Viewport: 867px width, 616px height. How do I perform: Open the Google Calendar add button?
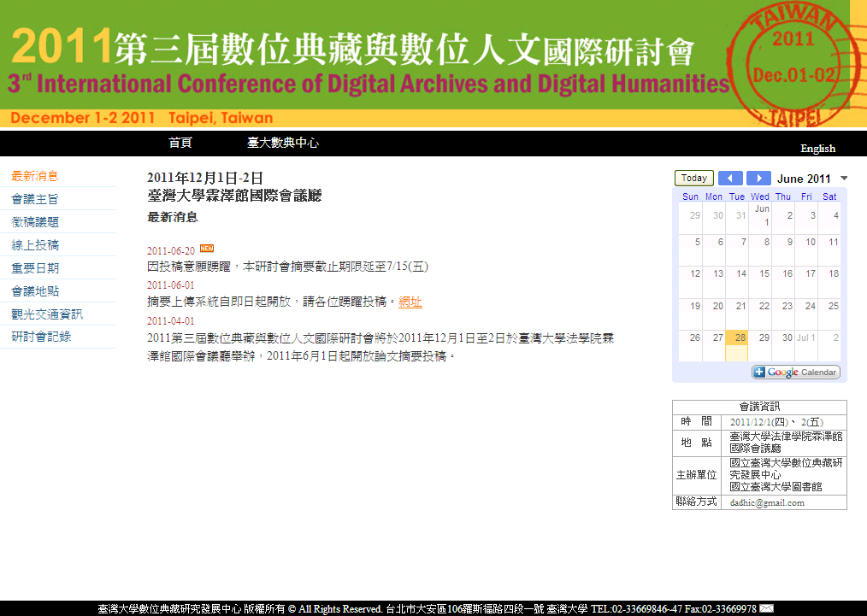[x=796, y=373]
